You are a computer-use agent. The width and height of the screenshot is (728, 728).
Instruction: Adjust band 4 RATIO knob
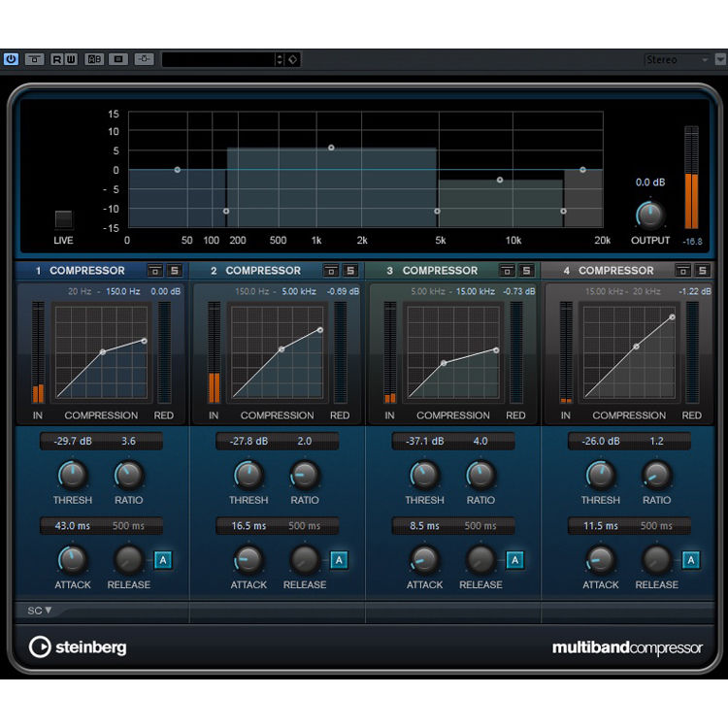point(656,475)
